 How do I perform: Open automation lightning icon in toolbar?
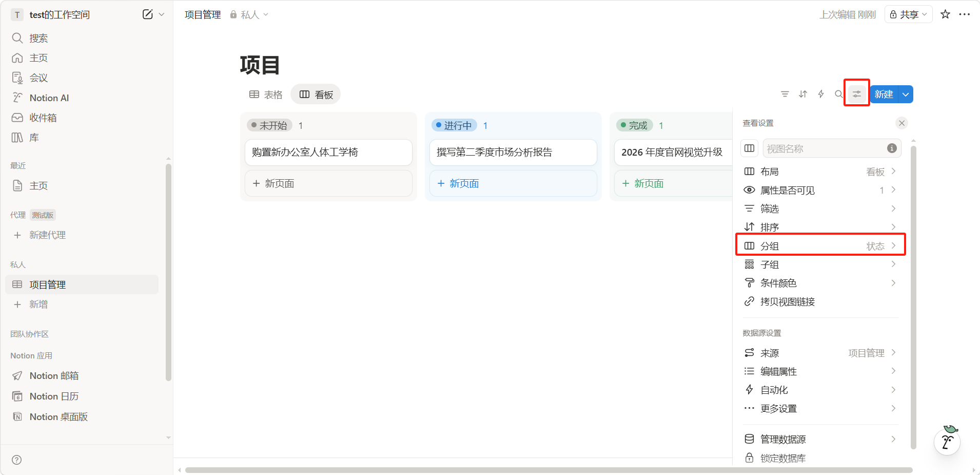tap(821, 94)
